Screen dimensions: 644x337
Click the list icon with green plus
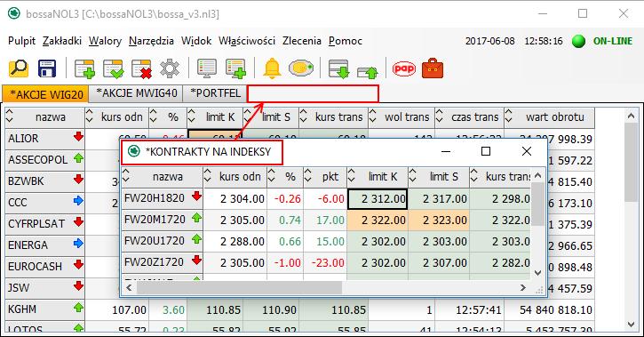[x=235, y=68]
